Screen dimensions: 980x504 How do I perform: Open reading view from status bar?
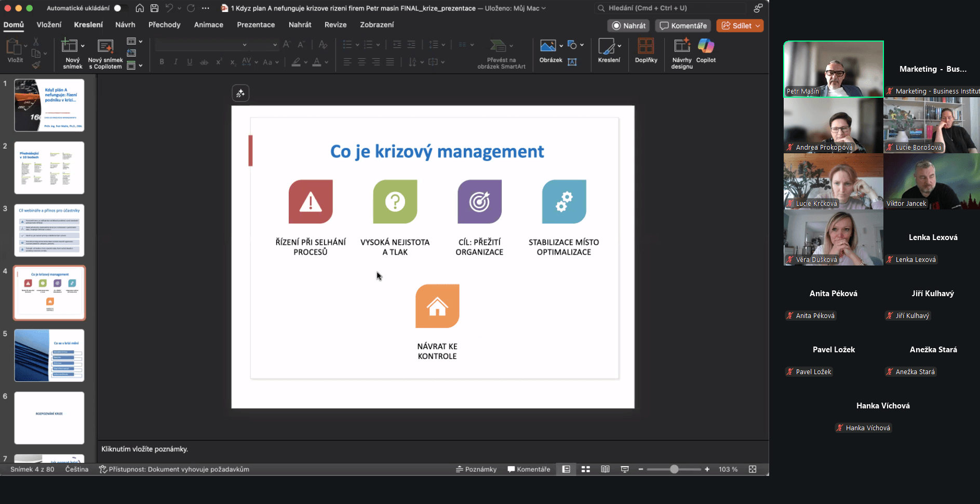coord(605,469)
